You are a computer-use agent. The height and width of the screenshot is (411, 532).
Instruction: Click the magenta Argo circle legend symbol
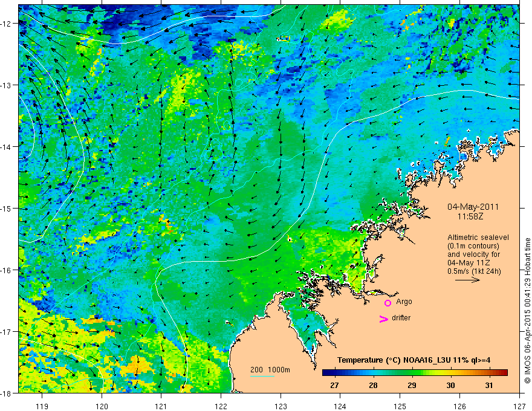388,303
